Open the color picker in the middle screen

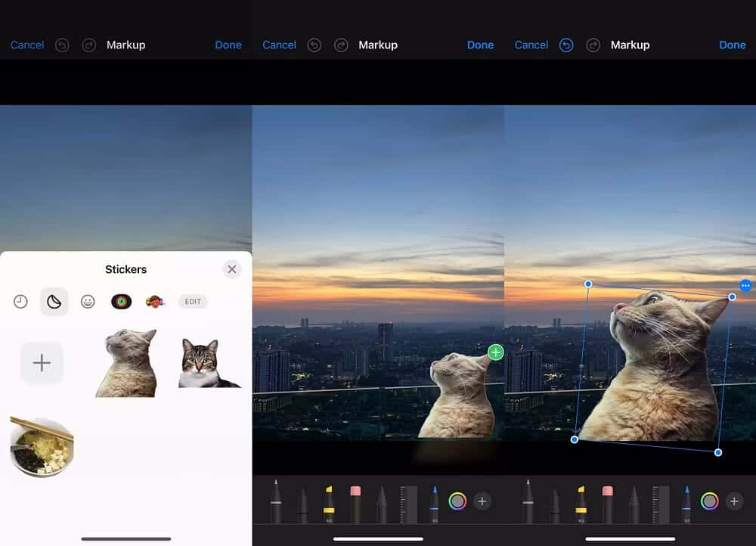point(457,501)
